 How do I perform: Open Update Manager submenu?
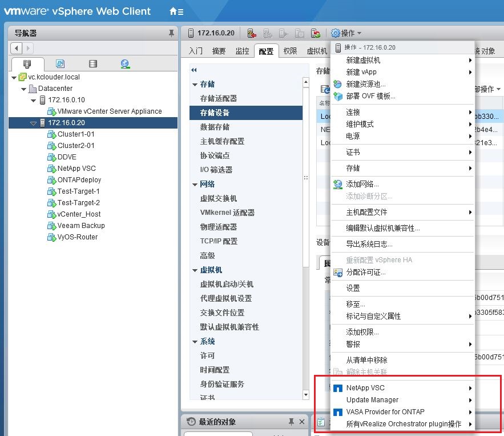(x=403, y=400)
